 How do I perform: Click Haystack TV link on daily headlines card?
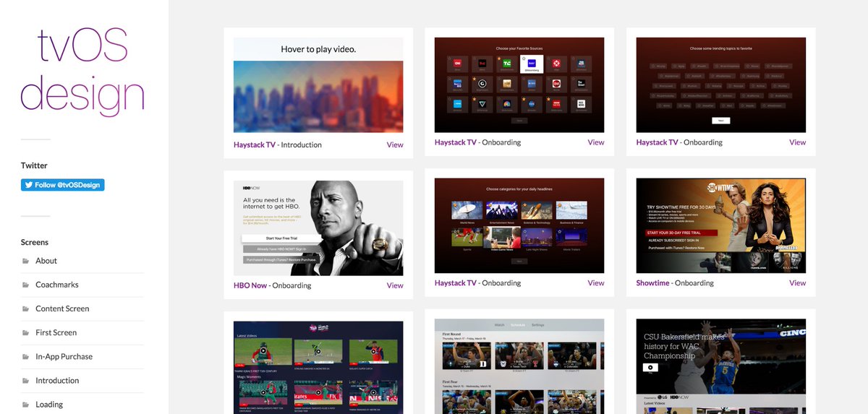[x=456, y=283]
